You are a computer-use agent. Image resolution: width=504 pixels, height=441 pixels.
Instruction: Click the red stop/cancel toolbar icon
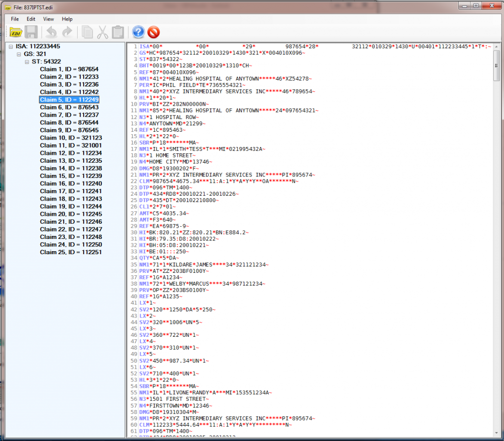click(x=153, y=32)
